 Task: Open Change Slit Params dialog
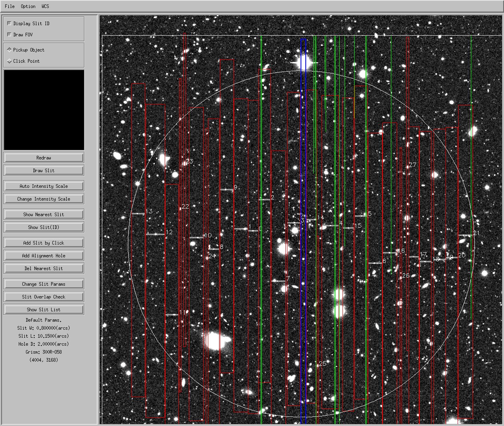44,284
